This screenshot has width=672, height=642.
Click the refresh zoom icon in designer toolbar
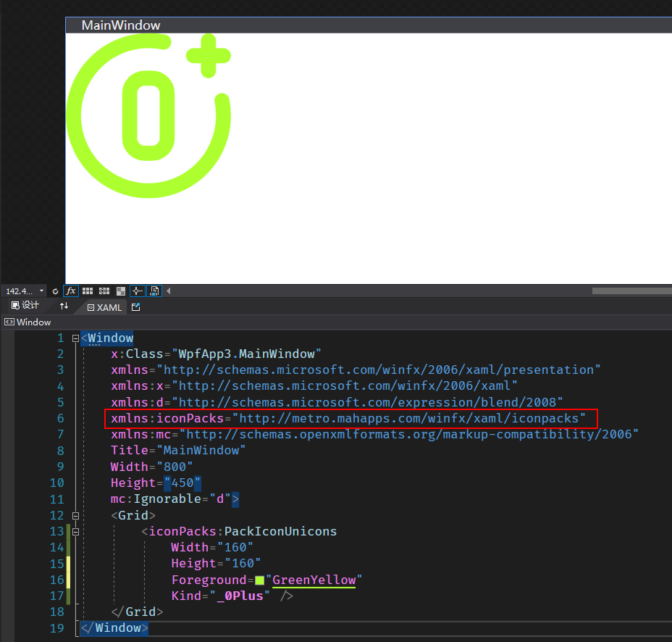55,291
